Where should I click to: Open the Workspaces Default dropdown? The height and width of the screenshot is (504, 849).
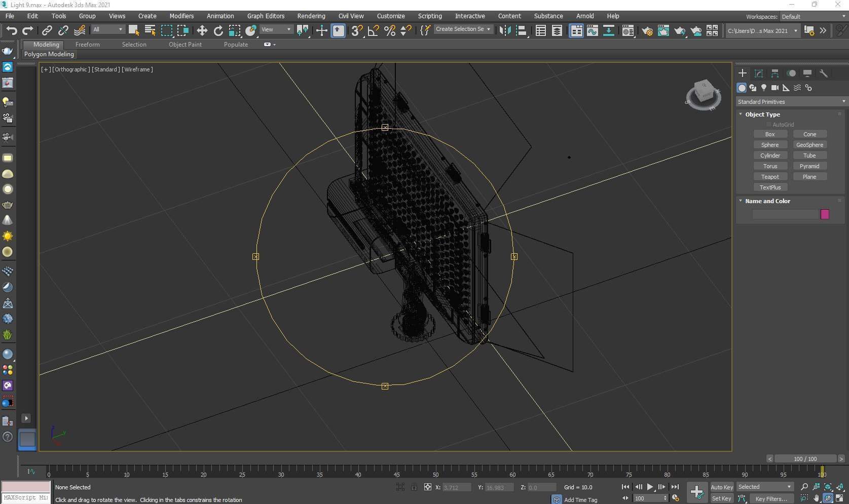(813, 17)
